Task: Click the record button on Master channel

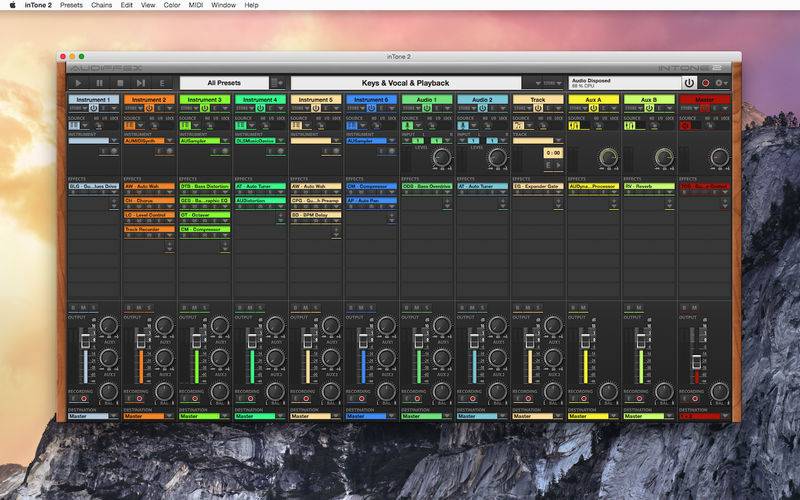Action: tap(695, 398)
